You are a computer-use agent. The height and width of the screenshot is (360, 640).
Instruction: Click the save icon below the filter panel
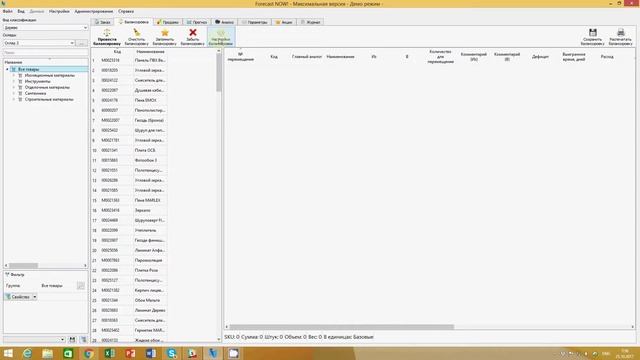coord(72,339)
